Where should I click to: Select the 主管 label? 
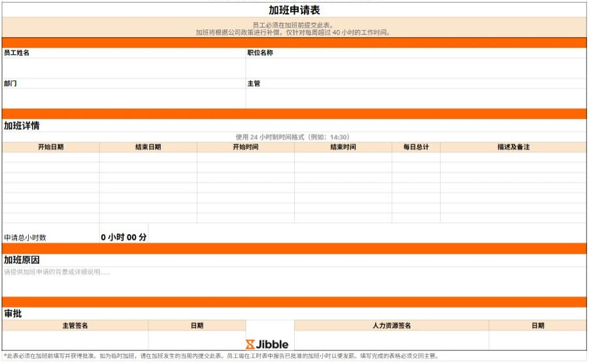click(x=254, y=84)
